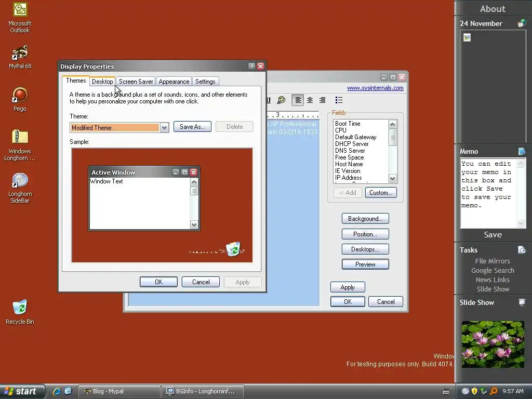532x399 pixels.
Task: Click the Position... button in BGInfo
Action: tap(365, 234)
